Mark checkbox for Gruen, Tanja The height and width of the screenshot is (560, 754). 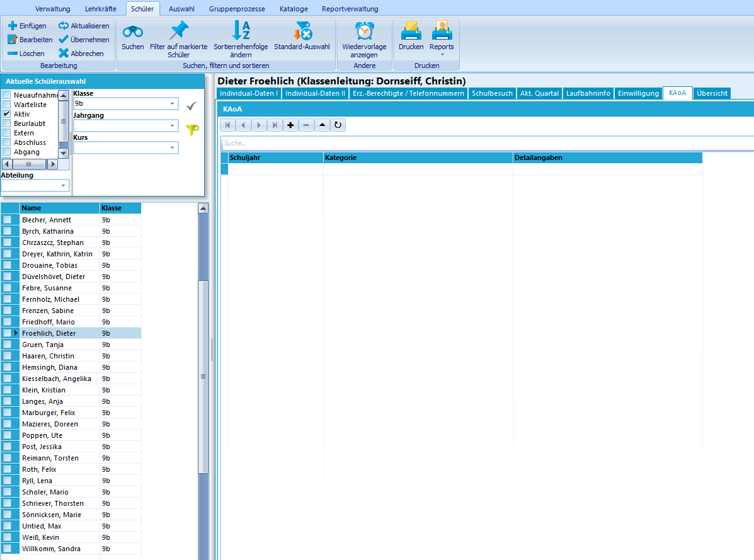tap(7, 344)
